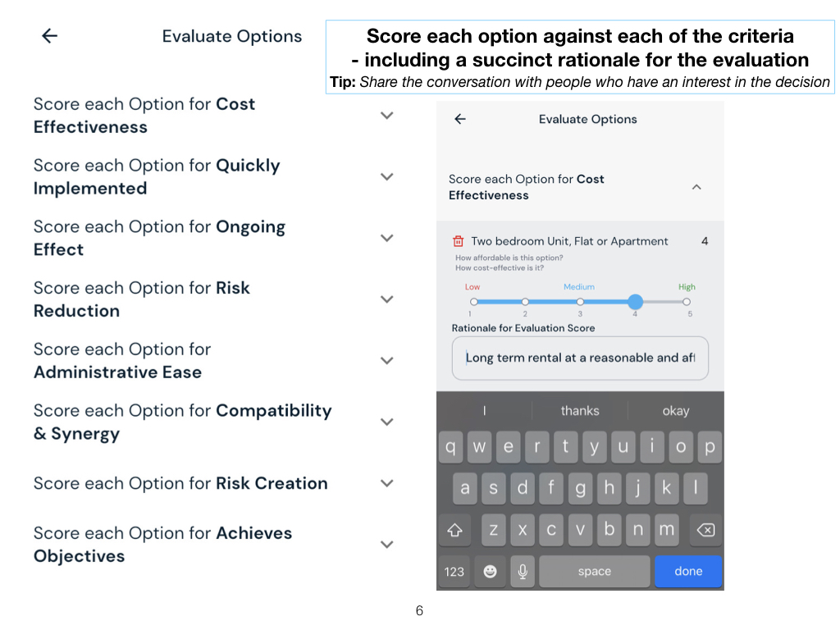Click the blue slider handle at 4
This screenshot has width=840, height=630.
click(x=635, y=302)
